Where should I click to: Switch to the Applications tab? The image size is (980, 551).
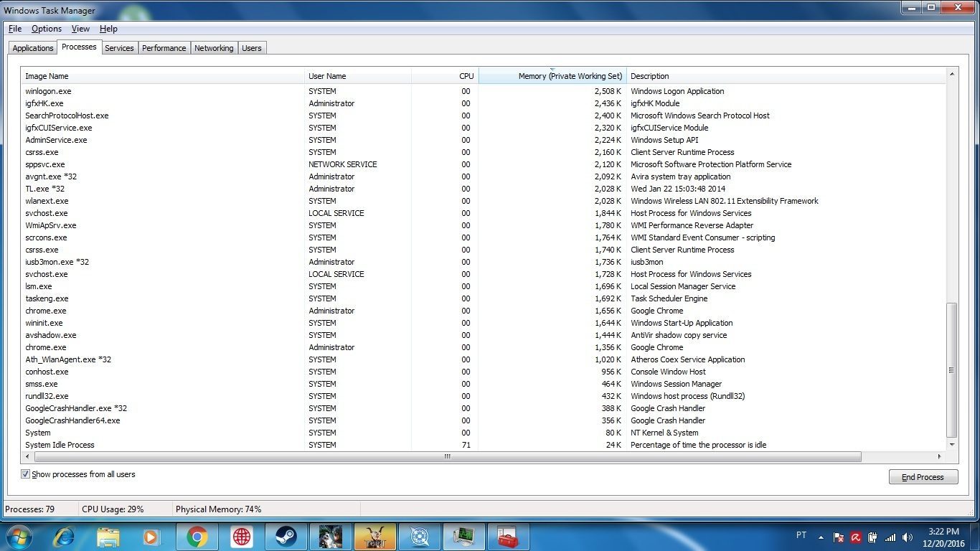(x=33, y=48)
